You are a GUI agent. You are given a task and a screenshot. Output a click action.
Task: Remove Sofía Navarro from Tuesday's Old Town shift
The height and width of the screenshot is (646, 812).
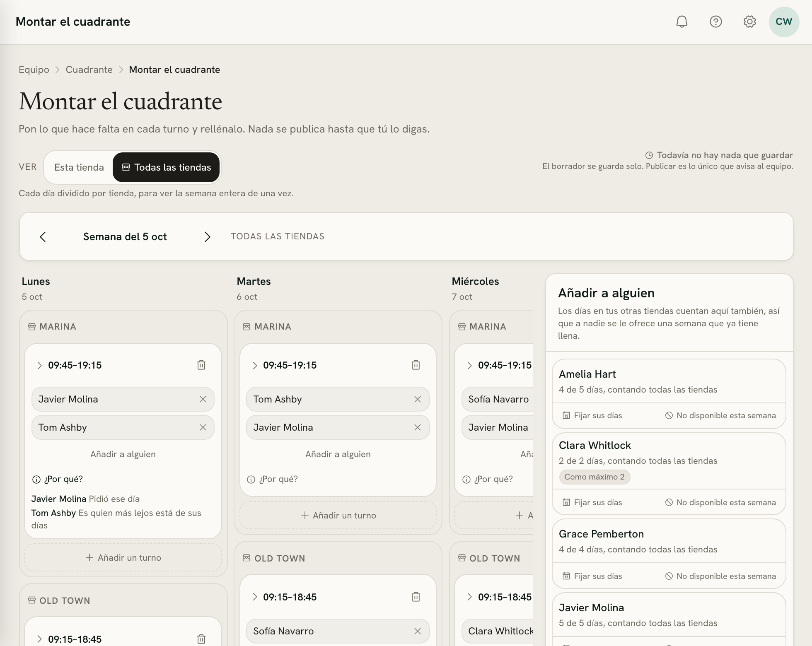point(418,631)
